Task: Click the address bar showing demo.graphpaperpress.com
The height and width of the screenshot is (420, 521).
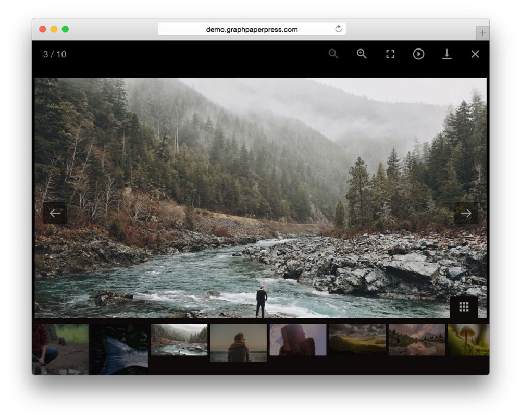Action: [252, 30]
